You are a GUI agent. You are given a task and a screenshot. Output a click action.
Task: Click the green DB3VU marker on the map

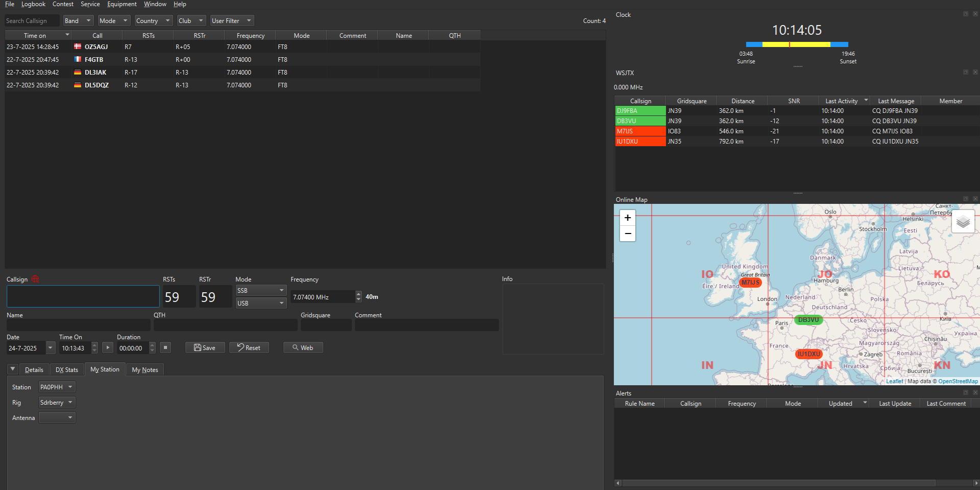(x=808, y=320)
